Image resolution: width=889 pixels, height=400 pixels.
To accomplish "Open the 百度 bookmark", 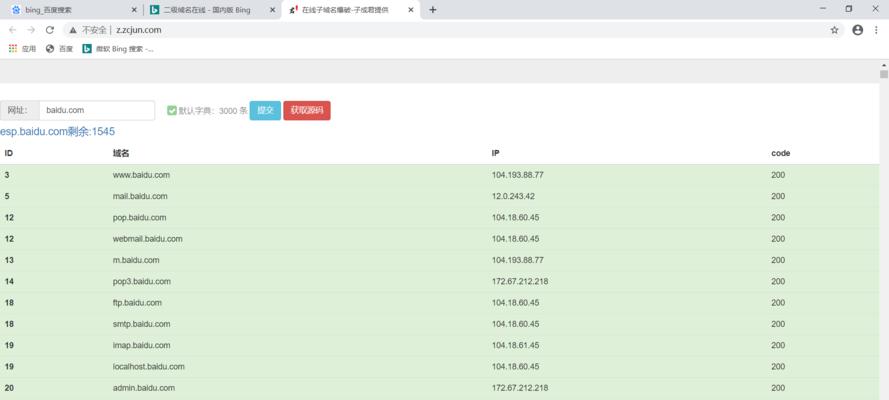I will (x=60, y=49).
